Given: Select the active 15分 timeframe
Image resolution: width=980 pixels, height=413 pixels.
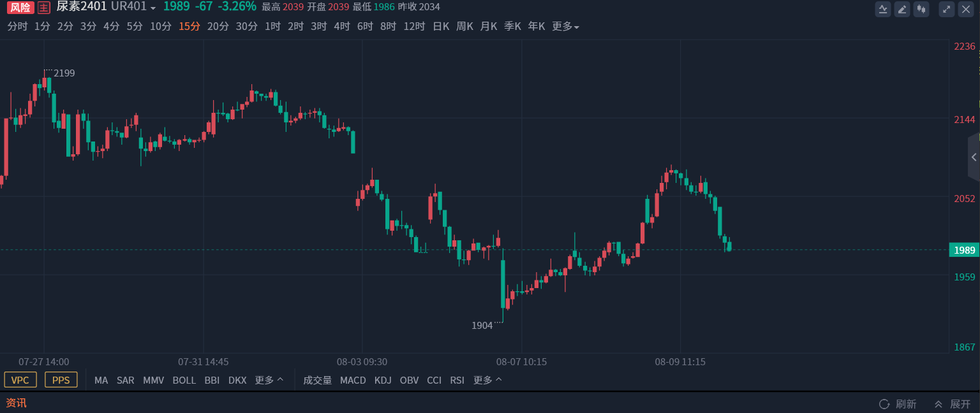Looking at the screenshot, I should (x=189, y=27).
